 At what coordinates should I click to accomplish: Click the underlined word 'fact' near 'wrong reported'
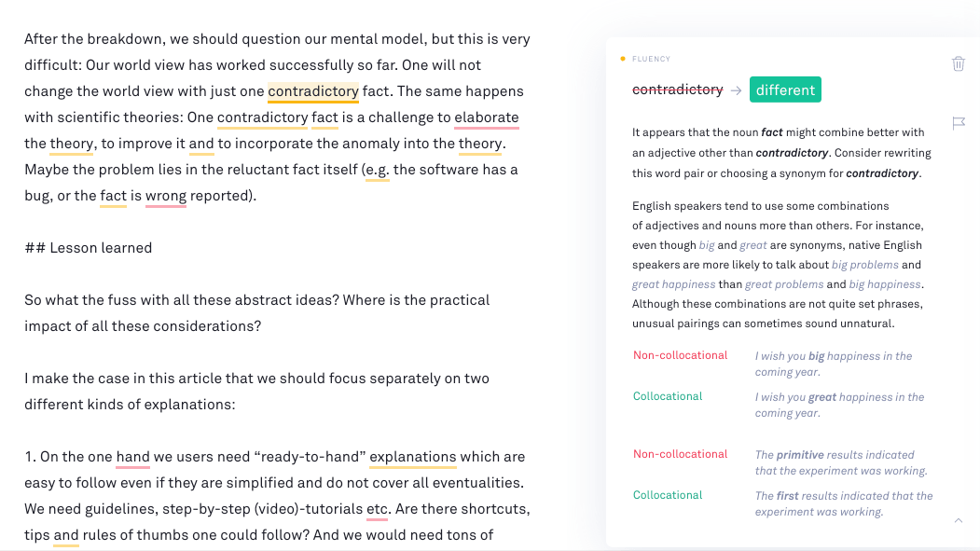(x=112, y=196)
